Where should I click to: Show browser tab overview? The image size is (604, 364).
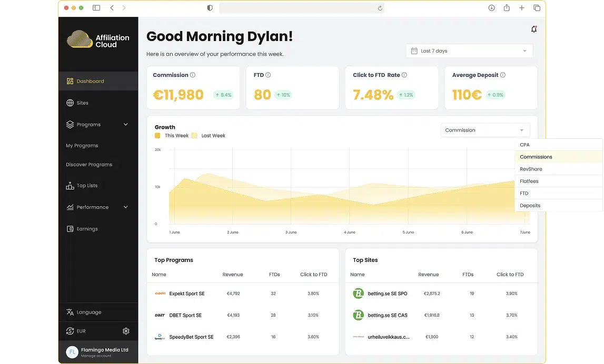coord(537,8)
